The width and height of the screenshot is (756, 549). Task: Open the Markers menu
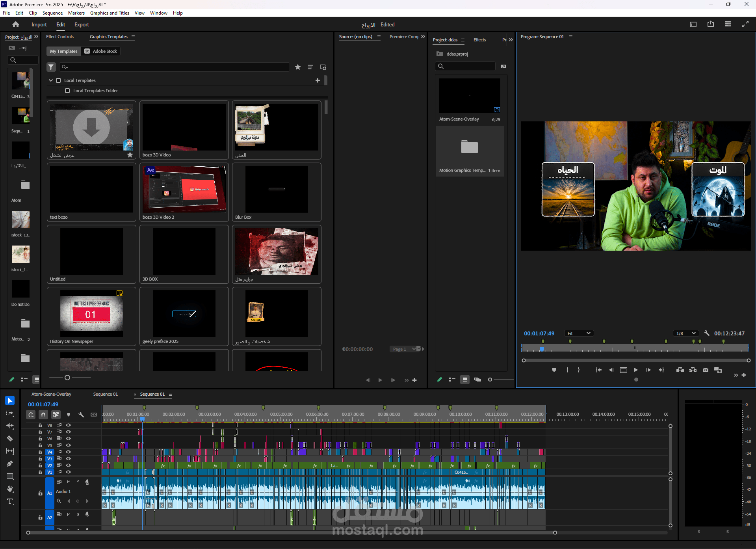pos(76,13)
